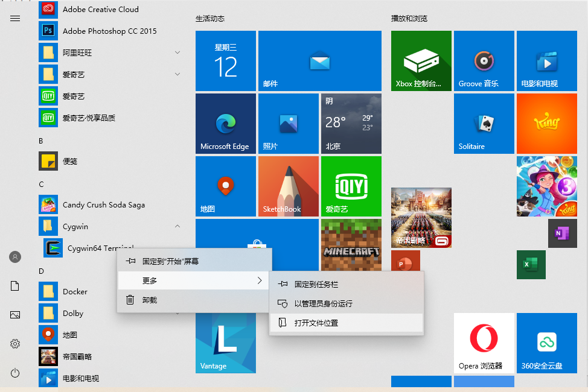
Task: Click the hamburger menu at top left
Action: click(15, 18)
